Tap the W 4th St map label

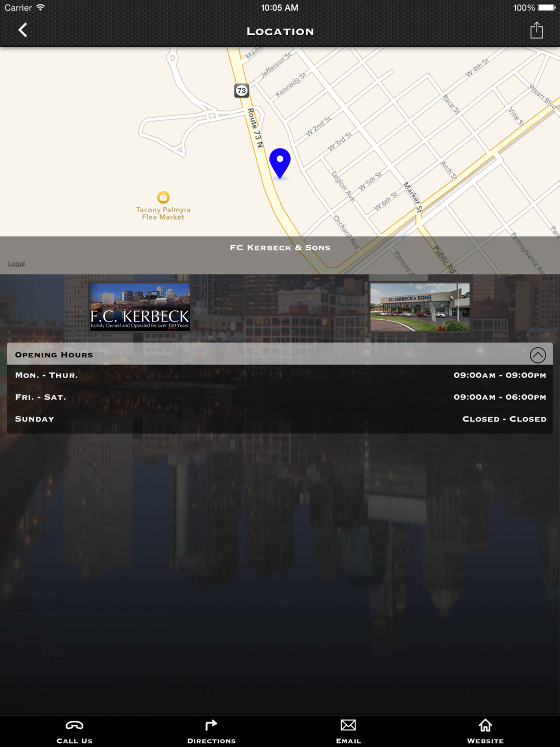click(477, 68)
